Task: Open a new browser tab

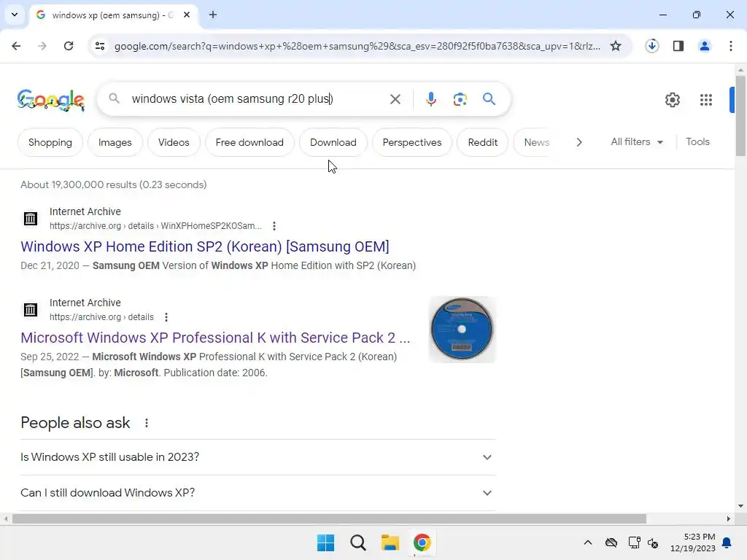Action: [213, 15]
